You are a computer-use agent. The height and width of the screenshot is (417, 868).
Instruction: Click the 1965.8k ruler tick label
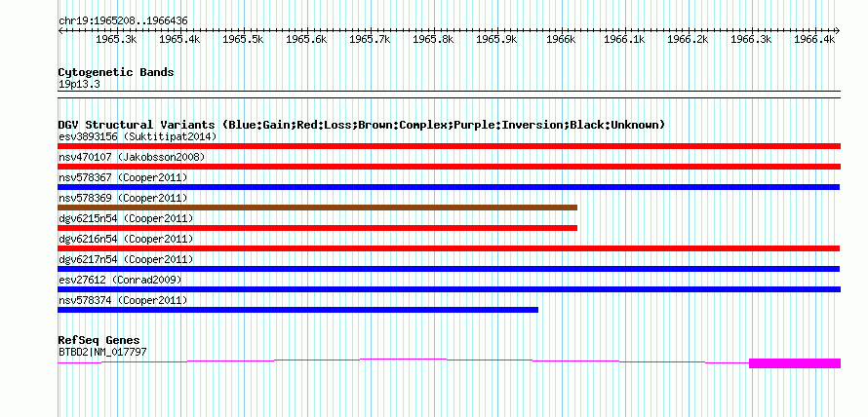[433, 40]
